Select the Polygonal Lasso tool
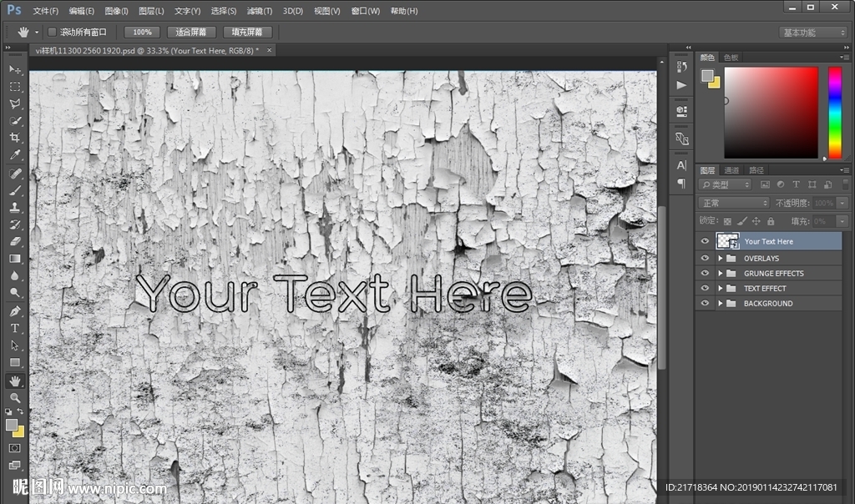The width and height of the screenshot is (855, 504). click(x=15, y=103)
